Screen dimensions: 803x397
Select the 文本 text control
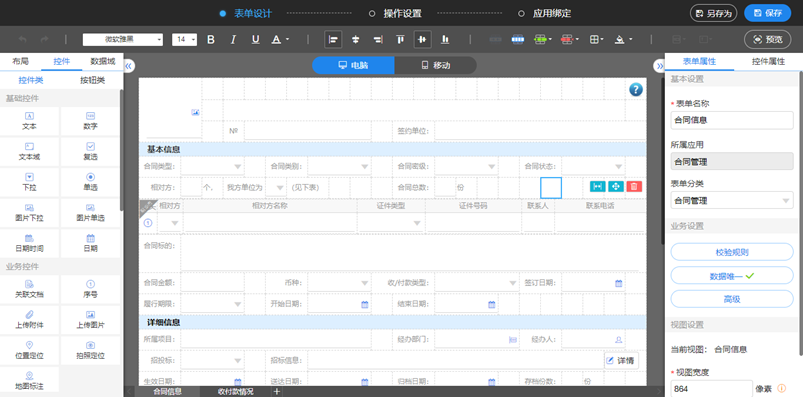(30, 121)
